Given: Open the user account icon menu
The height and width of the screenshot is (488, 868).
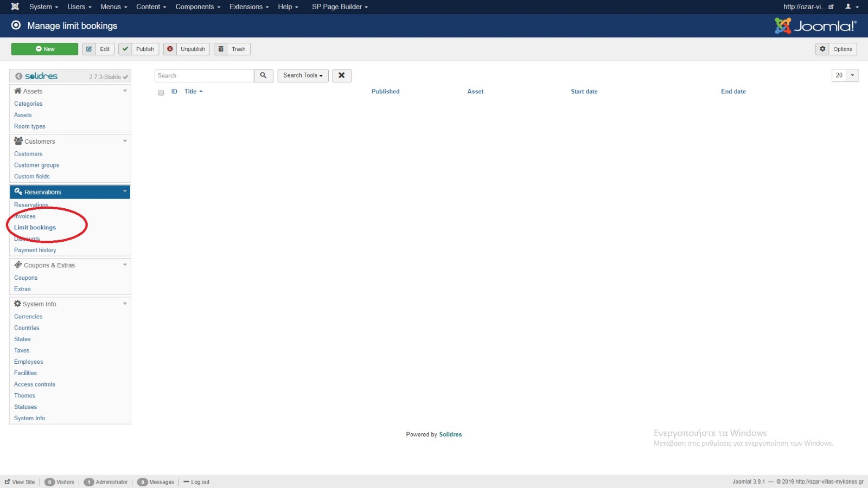Looking at the screenshot, I should [x=851, y=7].
